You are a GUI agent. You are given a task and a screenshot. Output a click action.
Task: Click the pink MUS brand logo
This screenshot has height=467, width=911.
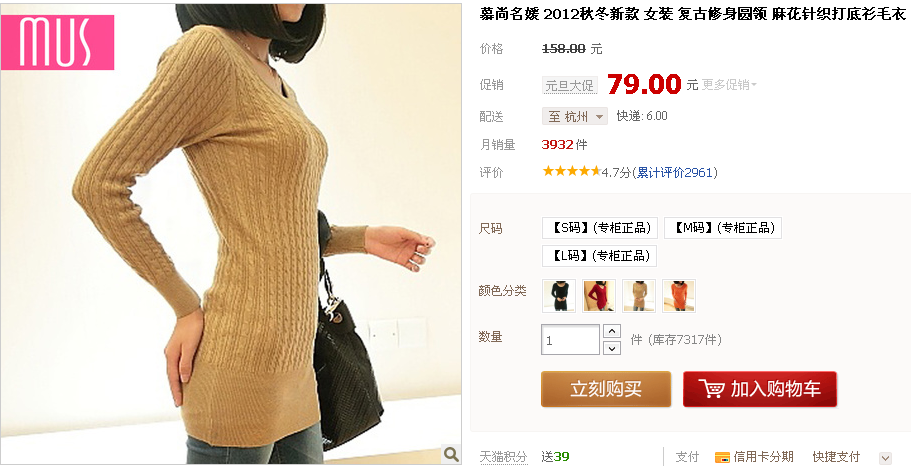58,42
